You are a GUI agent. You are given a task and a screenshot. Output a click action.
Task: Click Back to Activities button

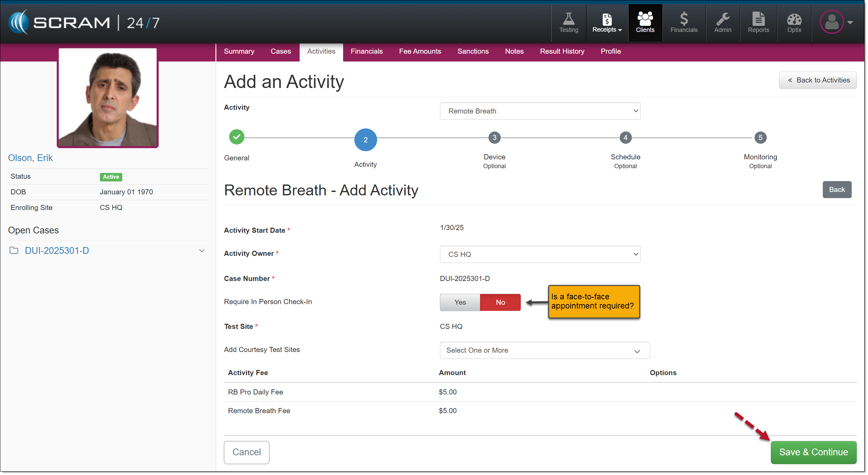point(817,80)
